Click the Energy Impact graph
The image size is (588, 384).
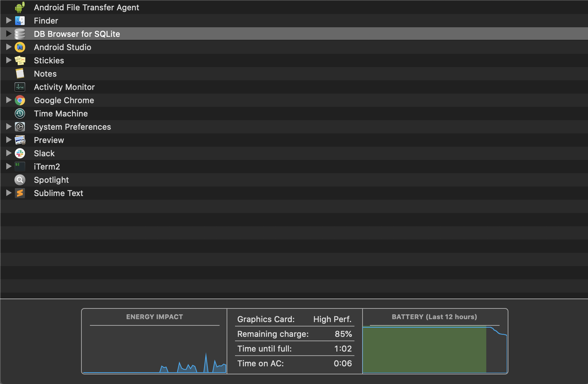[x=155, y=350]
